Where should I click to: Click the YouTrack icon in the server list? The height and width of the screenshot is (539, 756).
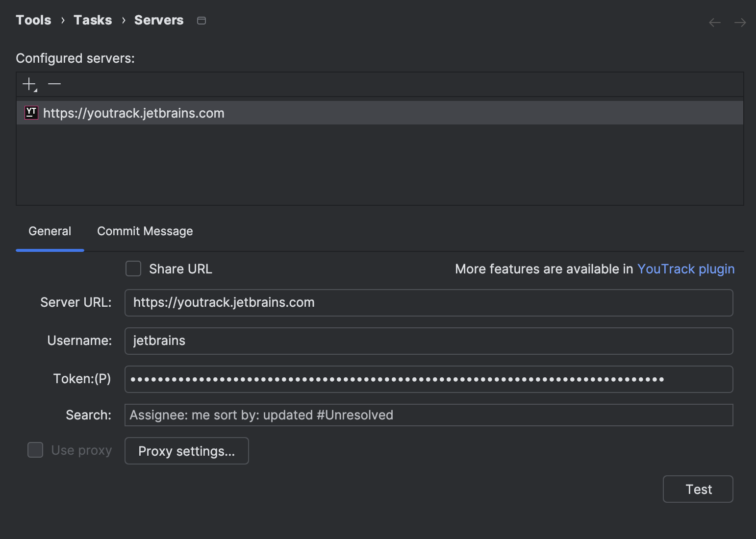31,113
